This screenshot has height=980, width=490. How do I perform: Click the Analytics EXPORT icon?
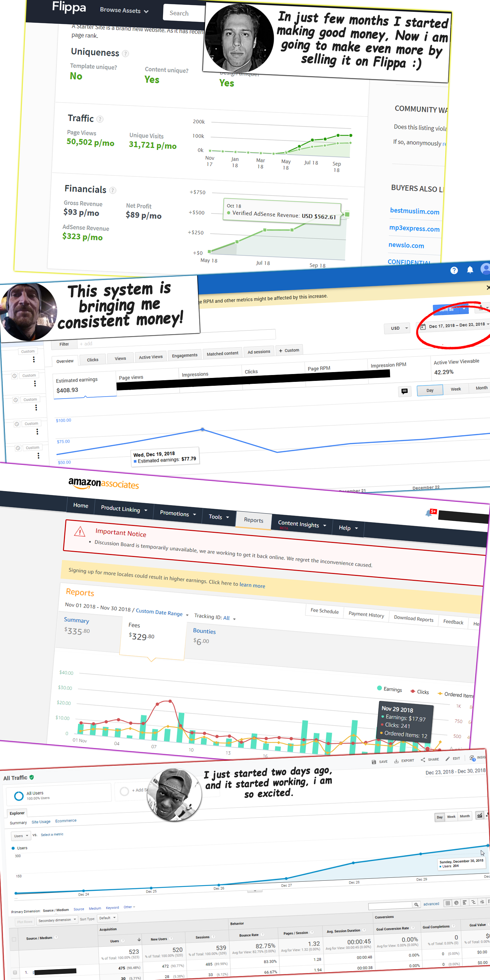[396, 761]
